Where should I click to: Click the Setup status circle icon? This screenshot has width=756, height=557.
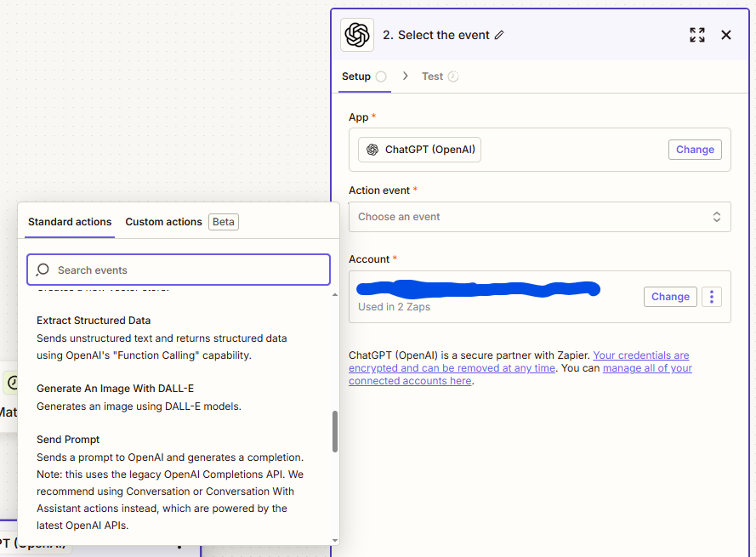click(381, 77)
